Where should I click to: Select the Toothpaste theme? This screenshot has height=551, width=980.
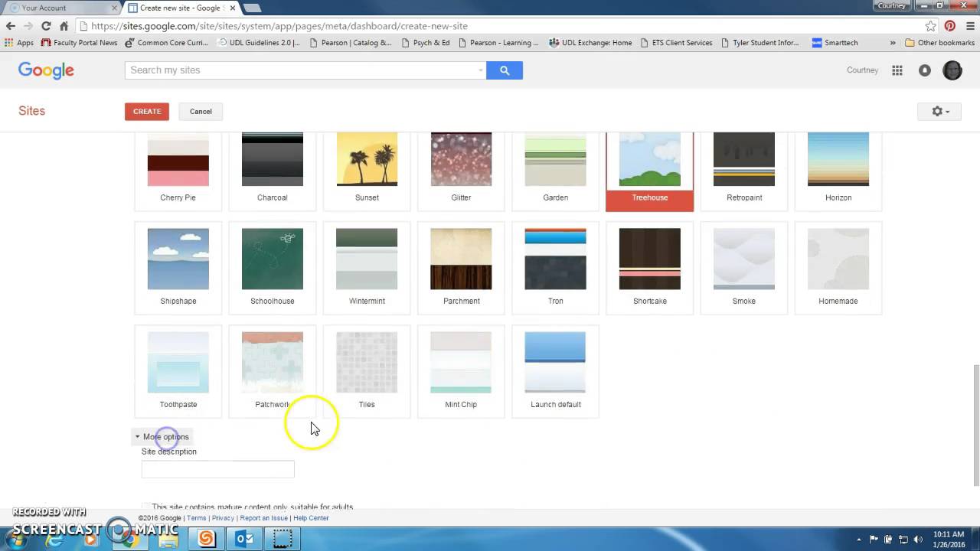[x=178, y=371]
